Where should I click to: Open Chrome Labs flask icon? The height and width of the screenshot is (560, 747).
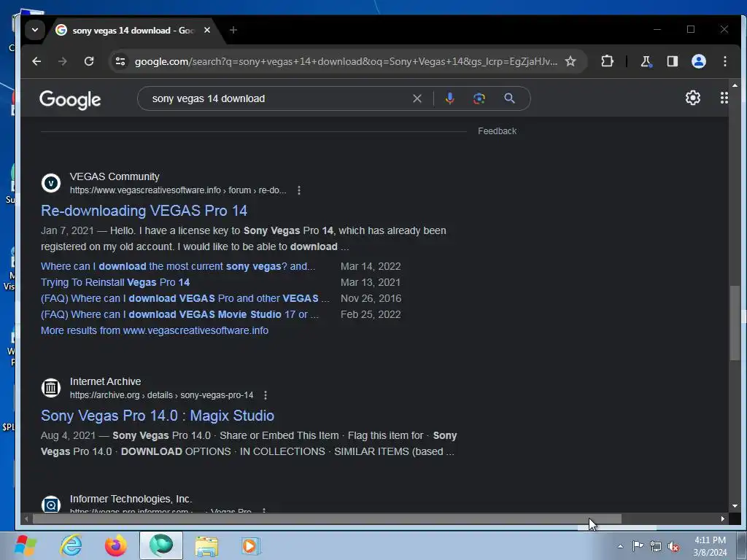tap(646, 61)
